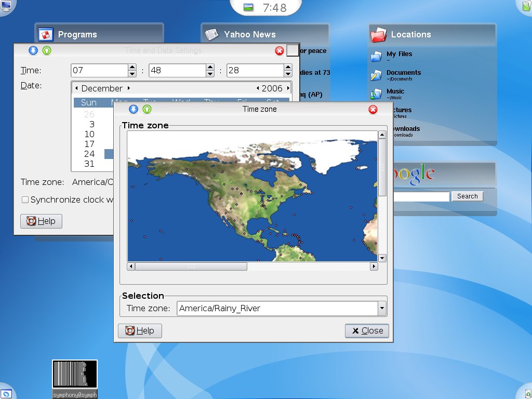The height and width of the screenshot is (399, 532).
Task: Click the monitor icon in top-left corner
Action: click(6, 6)
